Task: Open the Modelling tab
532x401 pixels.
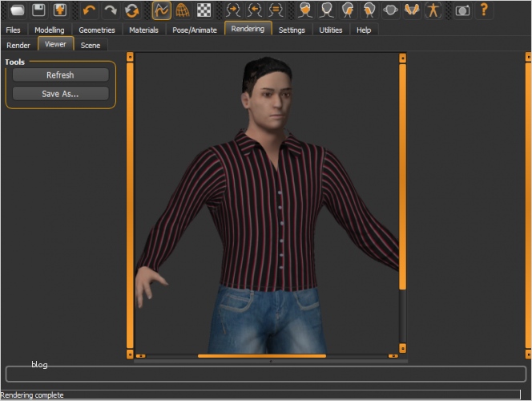Action: tap(50, 30)
